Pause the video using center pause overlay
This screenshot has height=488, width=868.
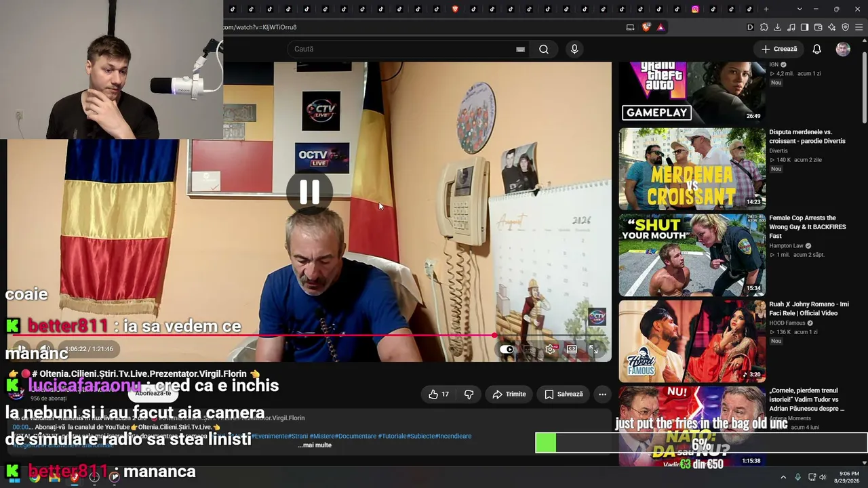click(x=309, y=192)
